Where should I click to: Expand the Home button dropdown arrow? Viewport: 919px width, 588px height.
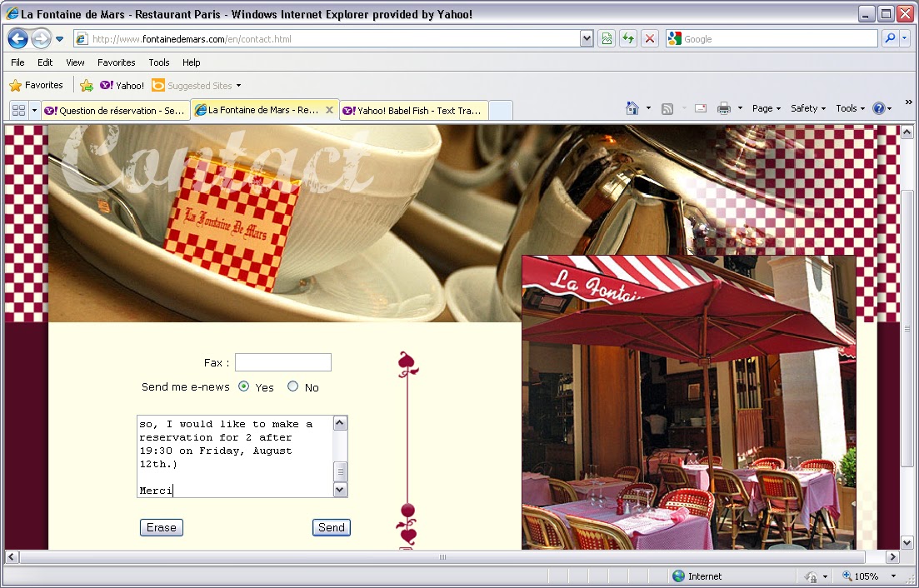648,108
